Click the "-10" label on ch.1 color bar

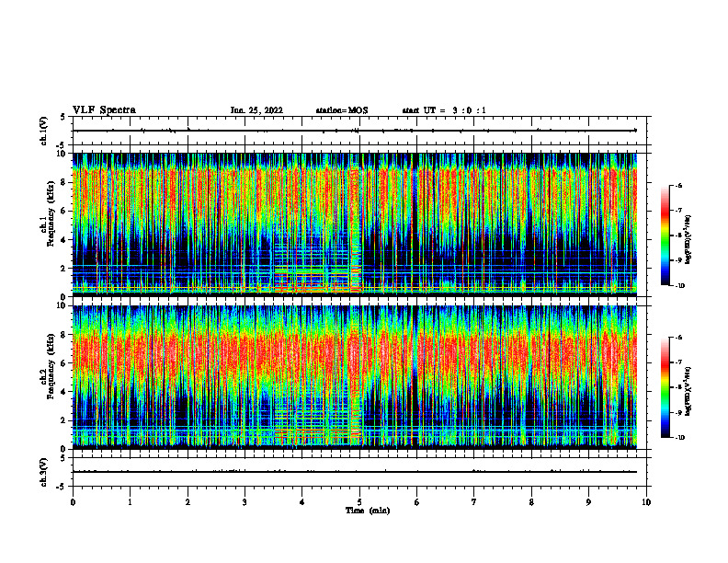pyautogui.click(x=679, y=286)
